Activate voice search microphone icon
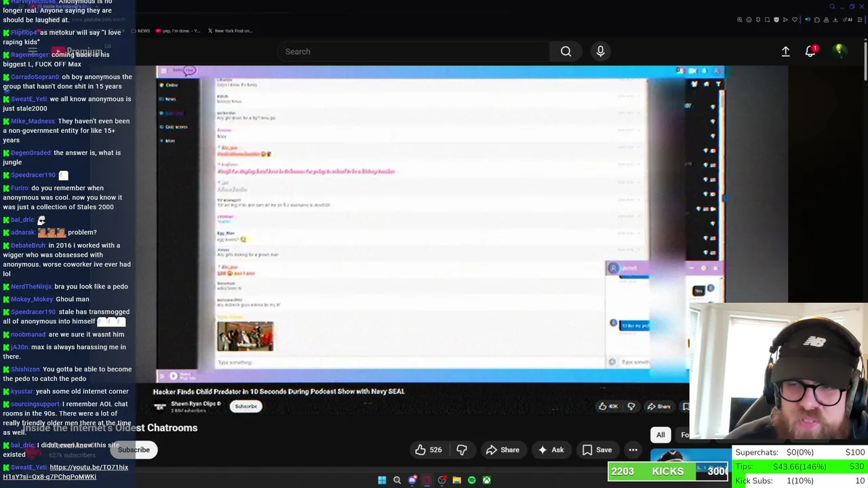 pyautogui.click(x=600, y=52)
